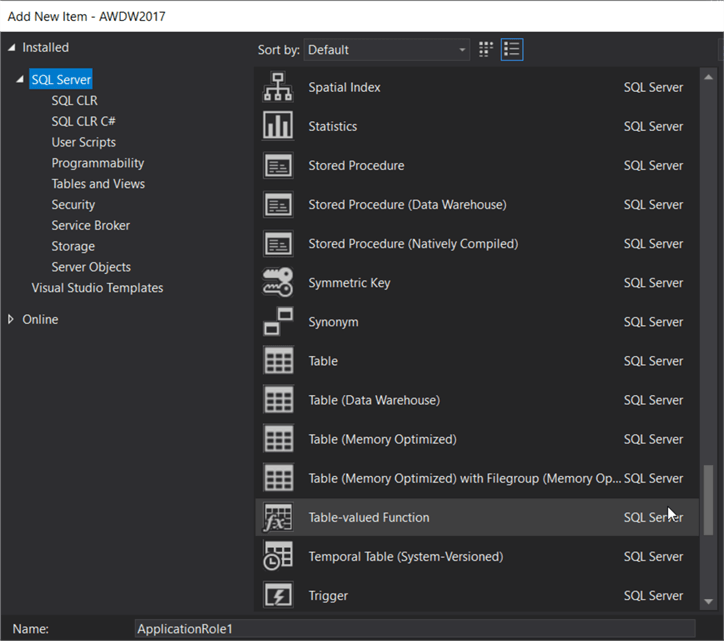The height and width of the screenshot is (641, 724).
Task: Select the "Synonym" template name
Action: click(333, 322)
